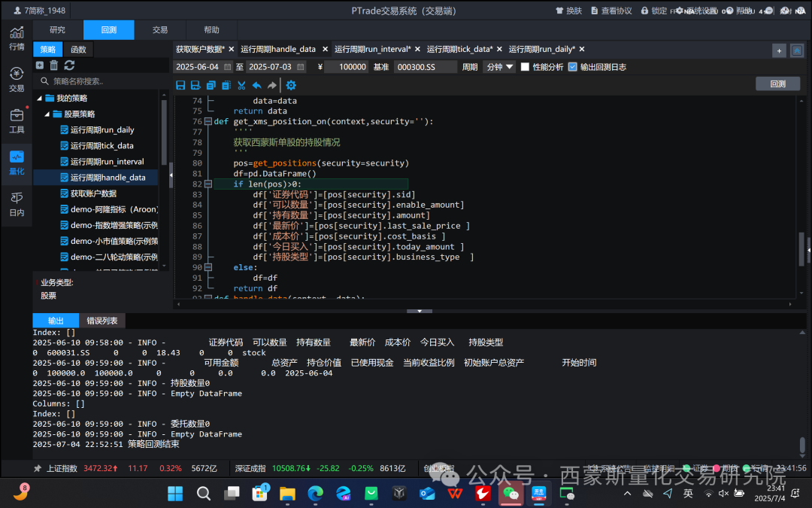The image size is (812, 508).
Task: Select the 量化 quant sidebar icon
Action: [17, 163]
